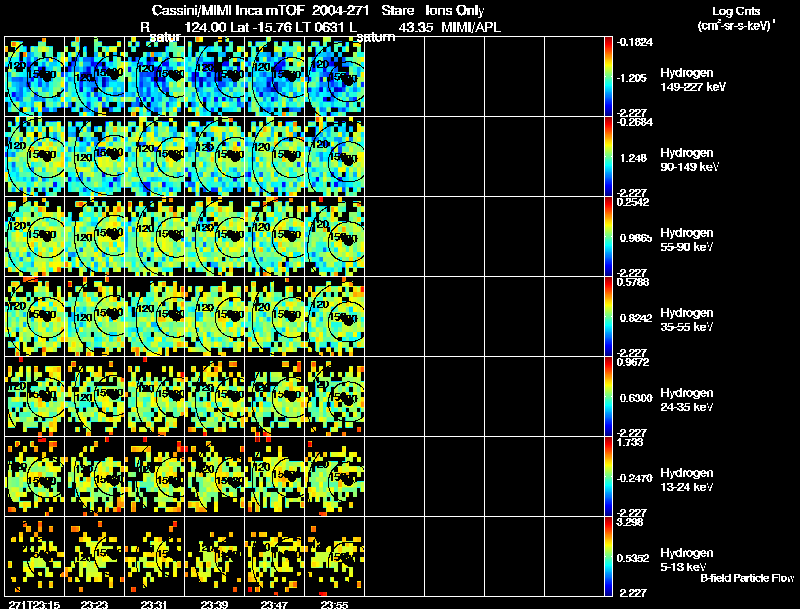This screenshot has width=800, height=609.
Task: Click the 'Hydrogen 149-227 keV' label
Action: pyautogui.click(x=693, y=80)
